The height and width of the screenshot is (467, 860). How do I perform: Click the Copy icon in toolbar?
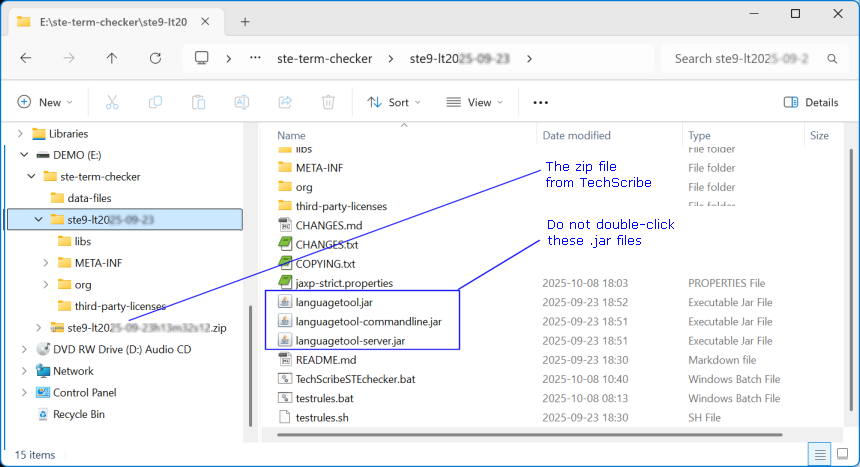(155, 102)
